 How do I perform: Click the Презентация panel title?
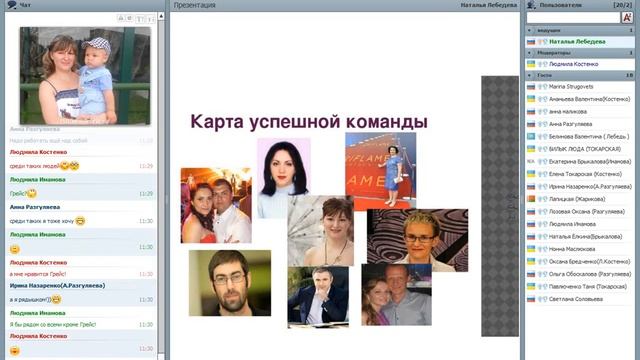click(x=194, y=5)
